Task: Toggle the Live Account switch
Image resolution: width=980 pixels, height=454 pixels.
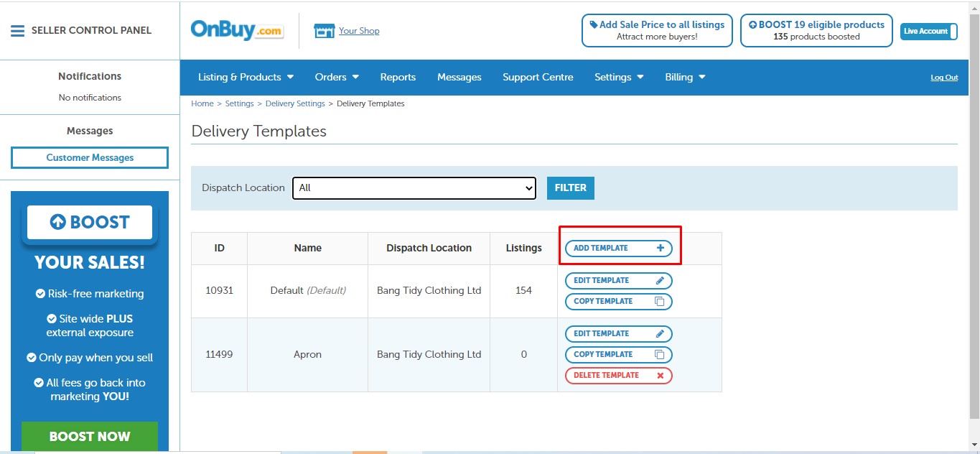Action: tap(929, 31)
